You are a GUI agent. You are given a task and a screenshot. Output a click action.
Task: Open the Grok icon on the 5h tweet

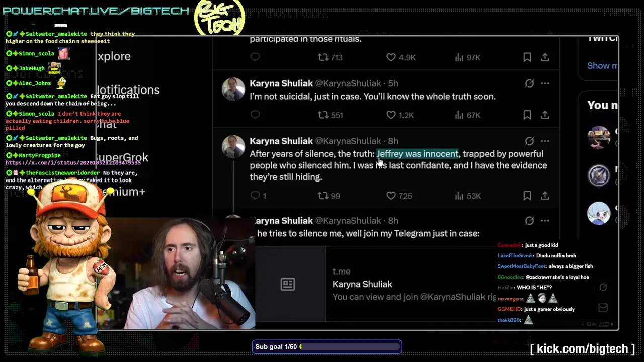coord(529,84)
